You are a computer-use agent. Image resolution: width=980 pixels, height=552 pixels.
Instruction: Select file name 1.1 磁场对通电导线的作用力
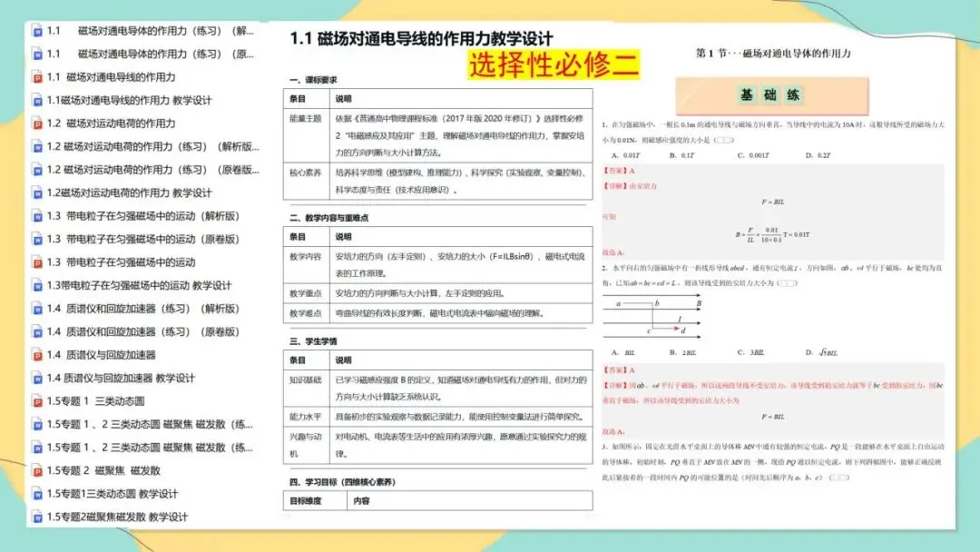tap(112, 77)
